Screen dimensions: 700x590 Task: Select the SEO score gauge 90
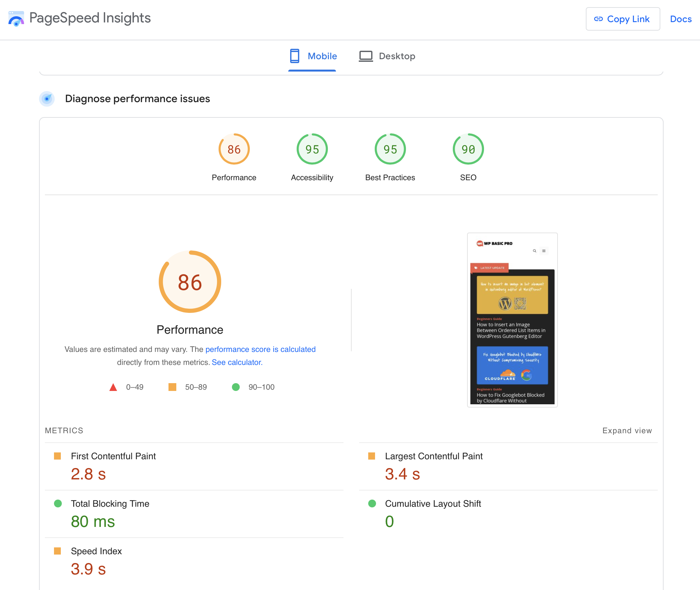click(468, 149)
